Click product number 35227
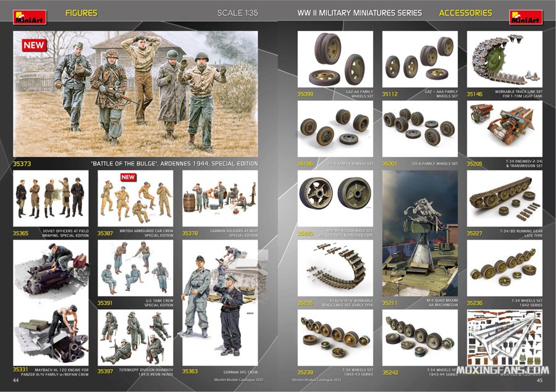The height and width of the screenshot is (392, 556). pyautogui.click(x=475, y=233)
